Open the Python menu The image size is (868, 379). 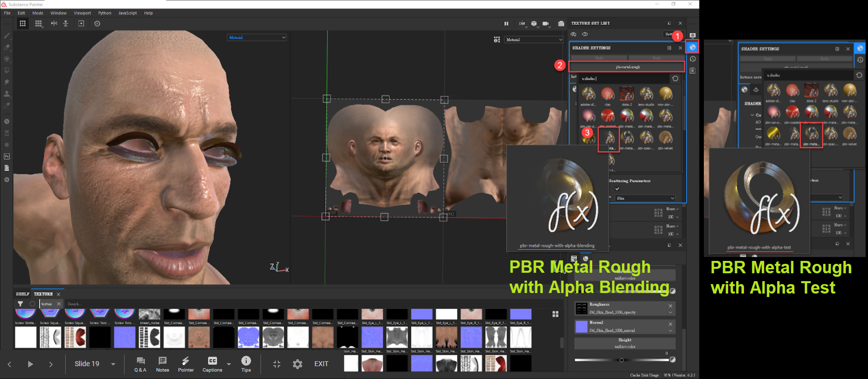(x=105, y=13)
